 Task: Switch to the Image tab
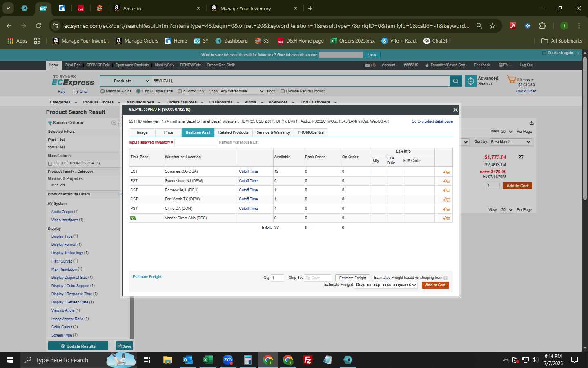[x=142, y=132]
